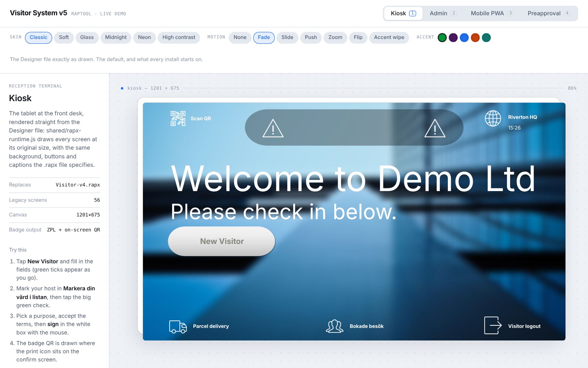The width and height of the screenshot is (588, 368).
Task: Pick the purple accent color
Action: (x=453, y=38)
